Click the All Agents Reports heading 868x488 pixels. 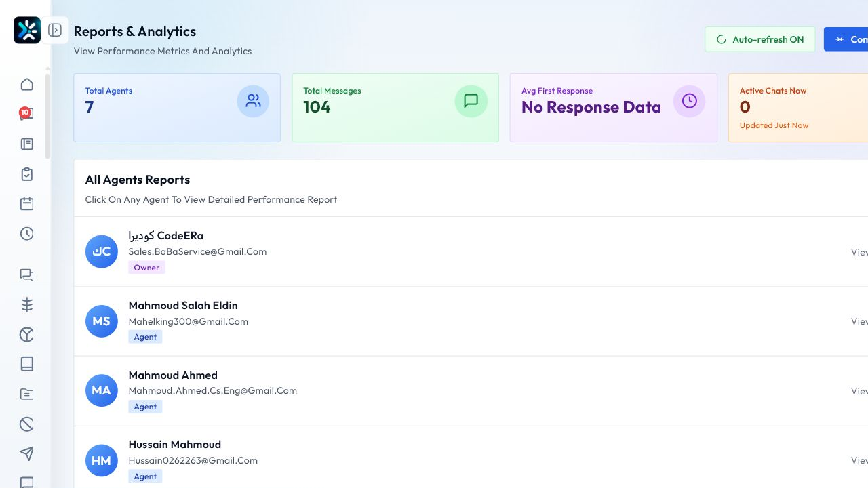click(138, 180)
